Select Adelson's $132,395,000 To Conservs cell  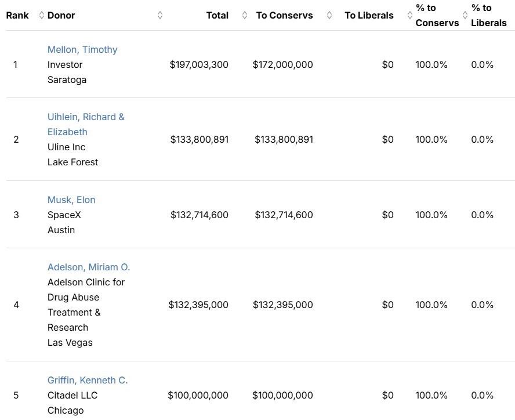282,305
